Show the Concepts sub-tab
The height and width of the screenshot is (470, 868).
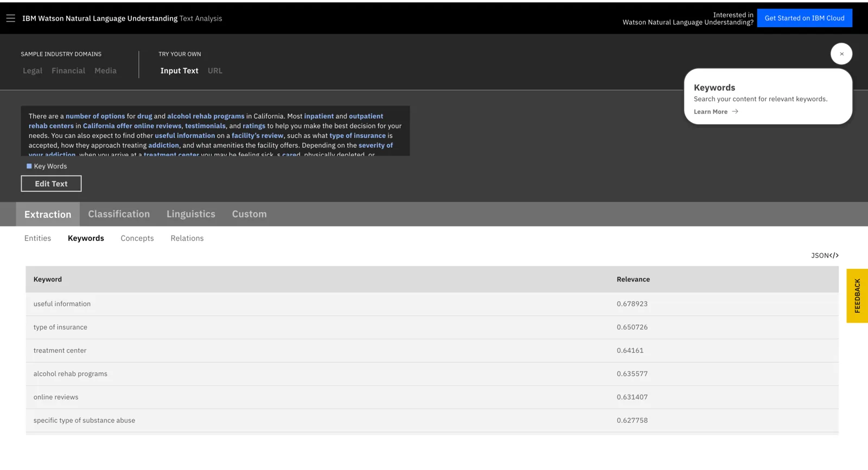[137, 238]
